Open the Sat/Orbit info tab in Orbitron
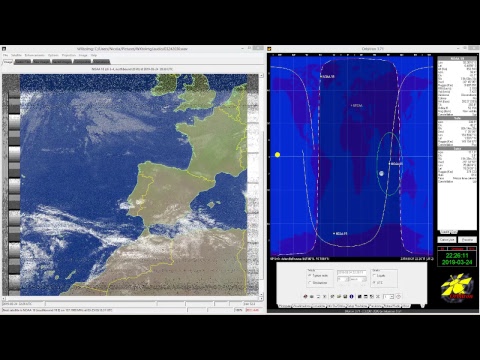 tap(336, 306)
